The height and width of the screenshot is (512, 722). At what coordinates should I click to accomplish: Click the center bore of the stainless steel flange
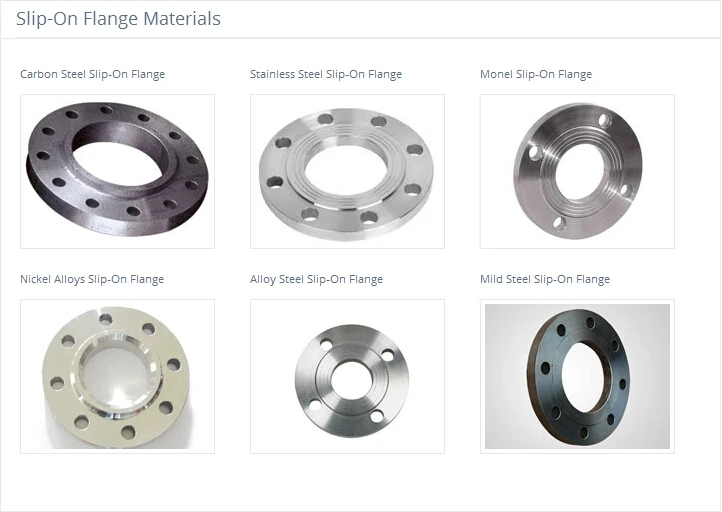346,168
